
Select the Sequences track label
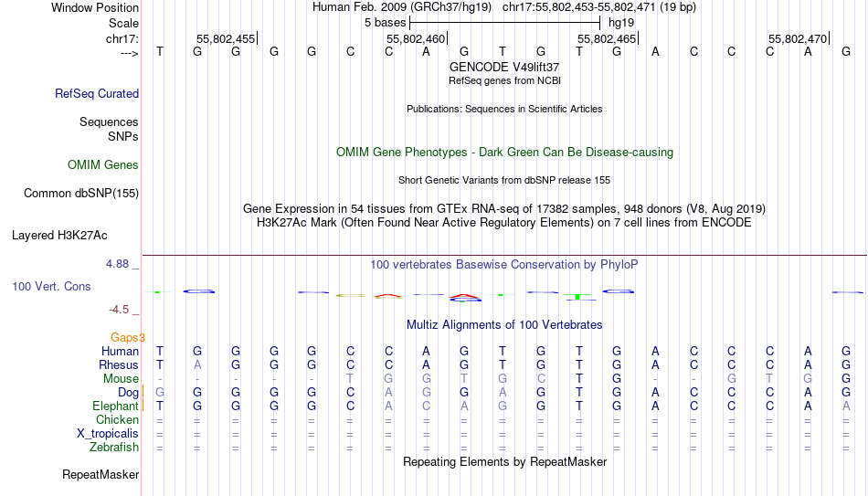pos(109,121)
